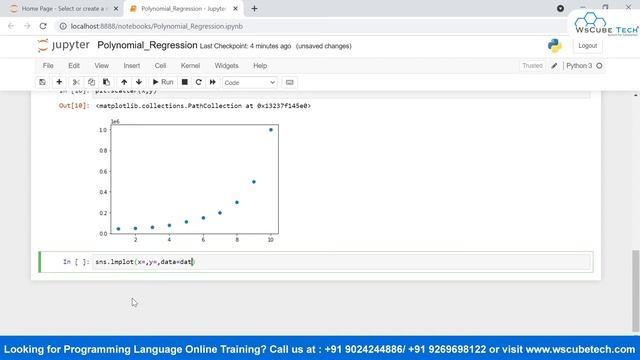Click the Python 3 kernel indicator
Image resolution: width=640 pixels, height=360 pixels.
tap(579, 66)
